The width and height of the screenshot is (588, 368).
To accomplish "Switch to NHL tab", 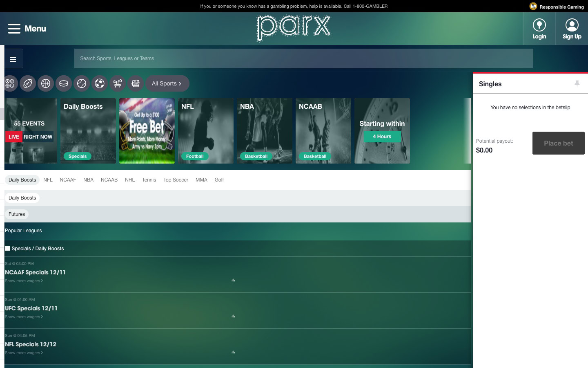I will (130, 180).
